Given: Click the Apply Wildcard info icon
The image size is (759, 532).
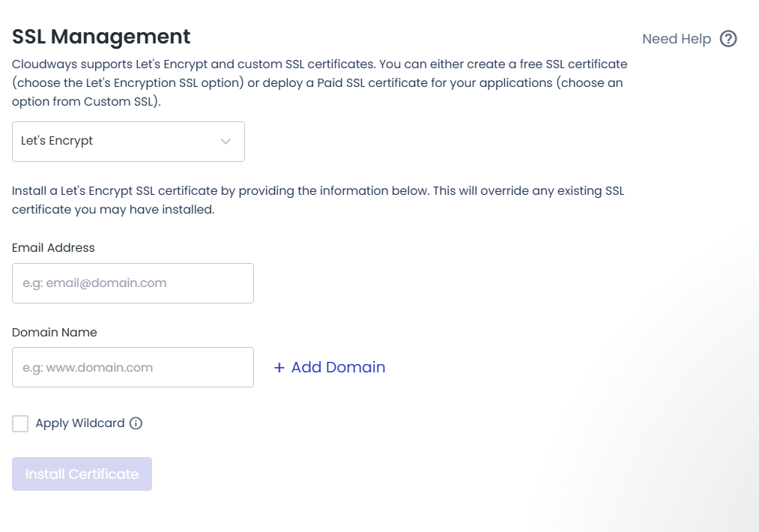Looking at the screenshot, I should 136,423.
